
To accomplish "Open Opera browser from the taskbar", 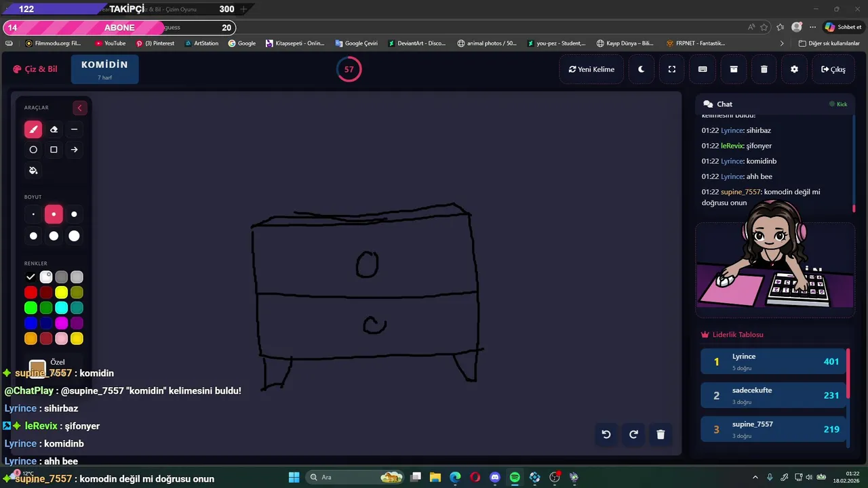I will (475, 477).
